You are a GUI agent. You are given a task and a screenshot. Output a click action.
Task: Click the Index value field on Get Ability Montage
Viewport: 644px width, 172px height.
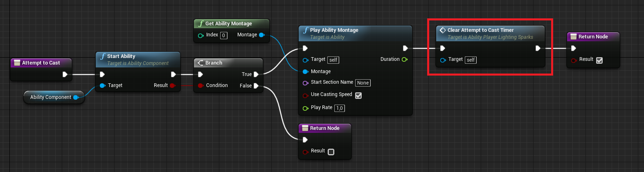pos(224,36)
